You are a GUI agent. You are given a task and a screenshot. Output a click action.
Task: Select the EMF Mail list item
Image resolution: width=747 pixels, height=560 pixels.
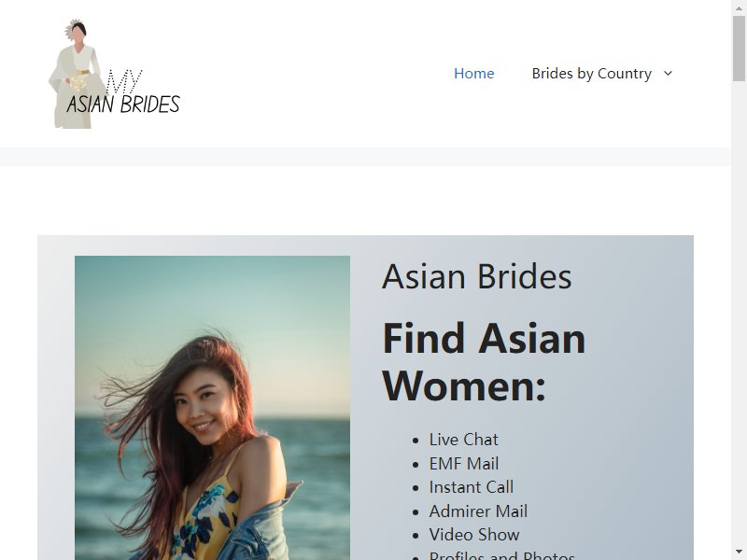pos(464,463)
